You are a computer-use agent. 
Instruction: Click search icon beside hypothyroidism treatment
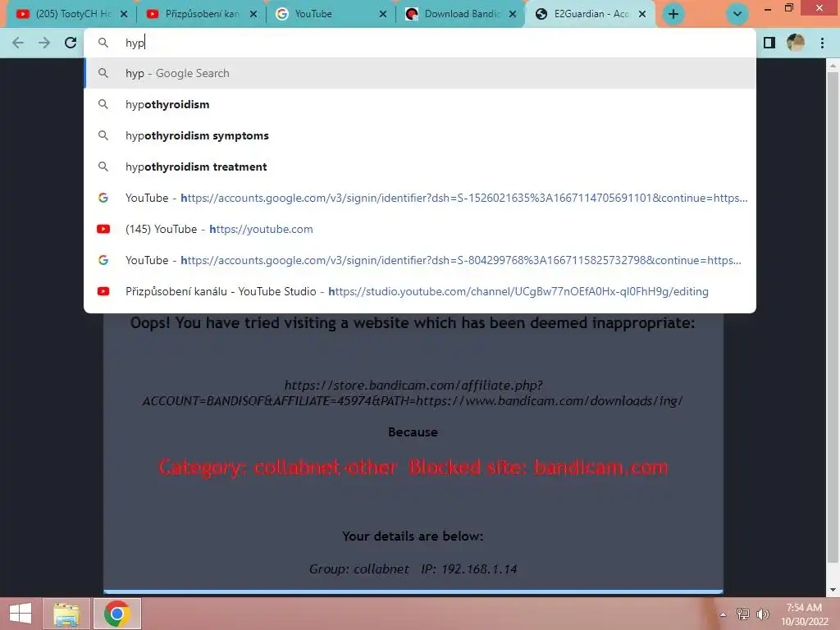(x=103, y=167)
